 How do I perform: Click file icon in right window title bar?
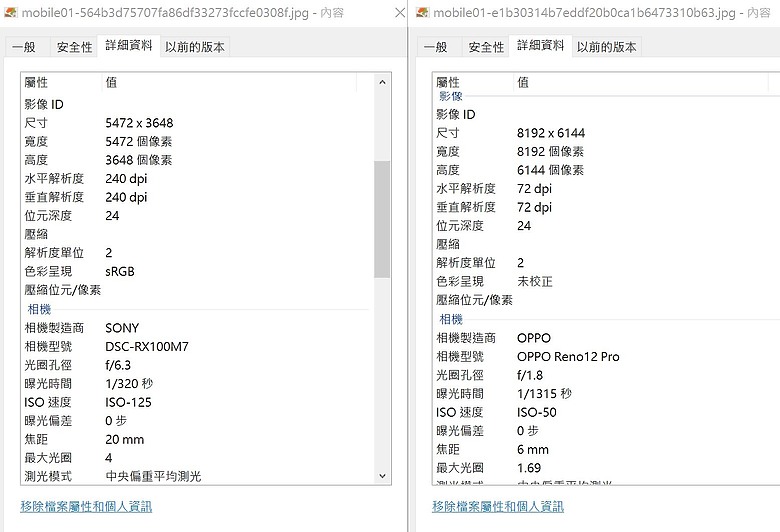point(422,12)
